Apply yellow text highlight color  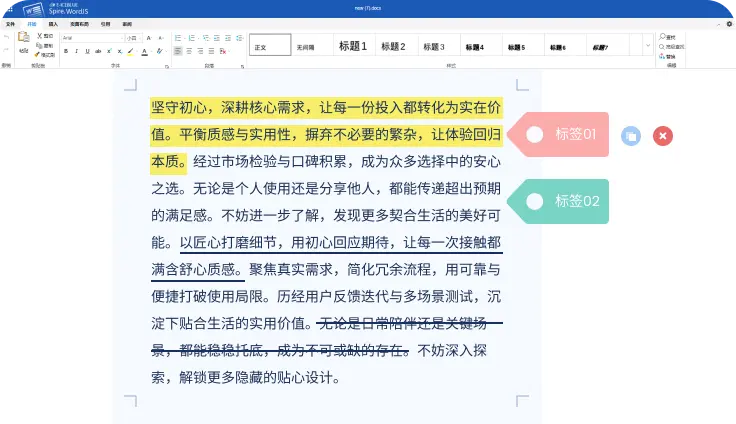[130, 52]
